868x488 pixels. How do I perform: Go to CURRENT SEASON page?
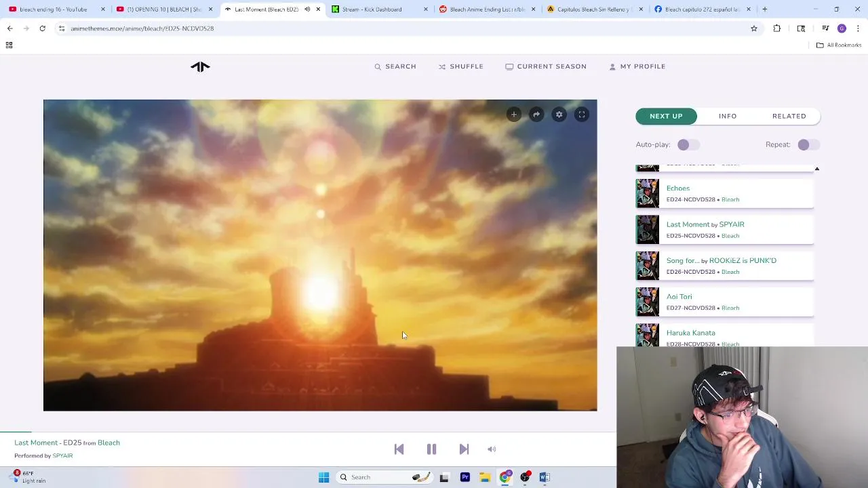click(x=546, y=66)
